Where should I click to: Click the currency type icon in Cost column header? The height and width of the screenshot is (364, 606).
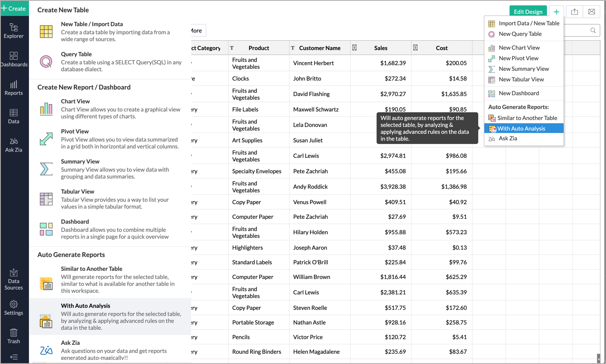point(415,48)
